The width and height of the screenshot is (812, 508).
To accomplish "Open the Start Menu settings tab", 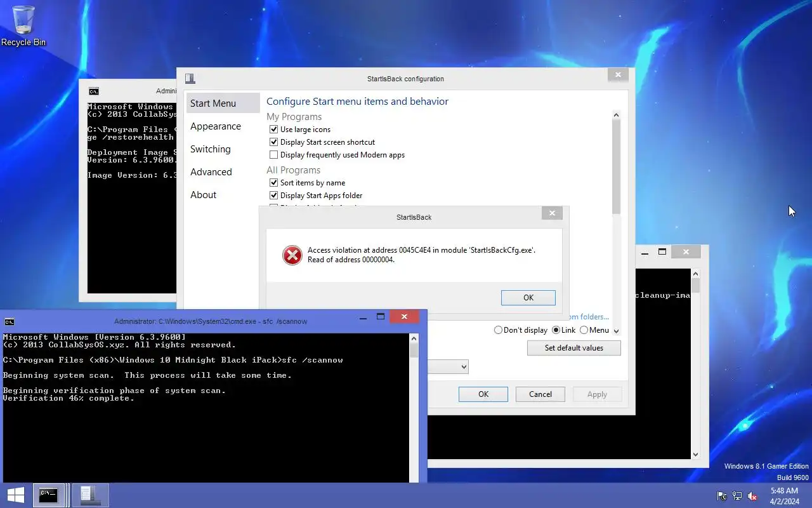I will pos(223,104).
